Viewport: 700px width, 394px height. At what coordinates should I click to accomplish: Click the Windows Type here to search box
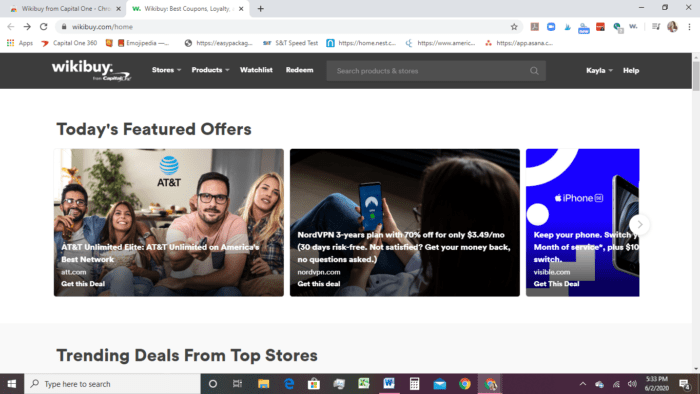[112, 384]
